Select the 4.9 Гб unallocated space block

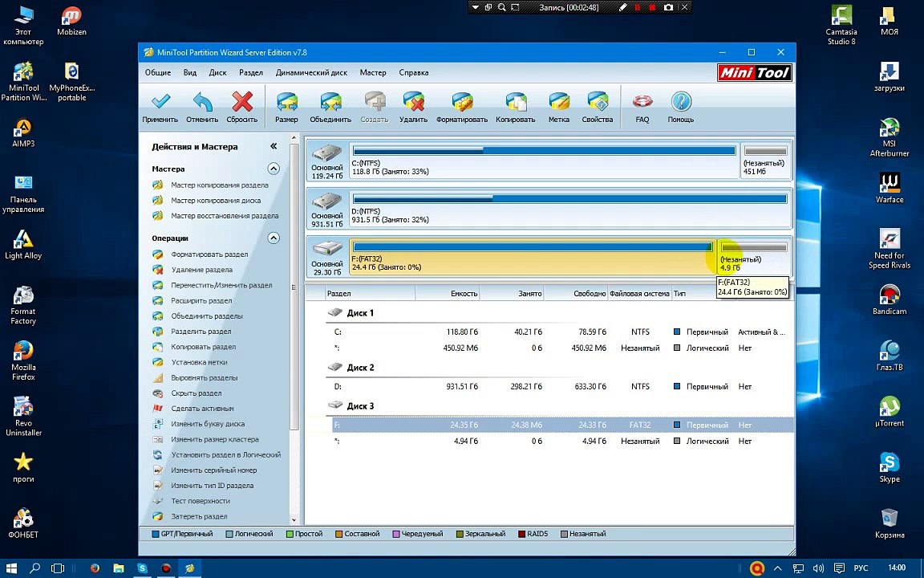(754, 256)
